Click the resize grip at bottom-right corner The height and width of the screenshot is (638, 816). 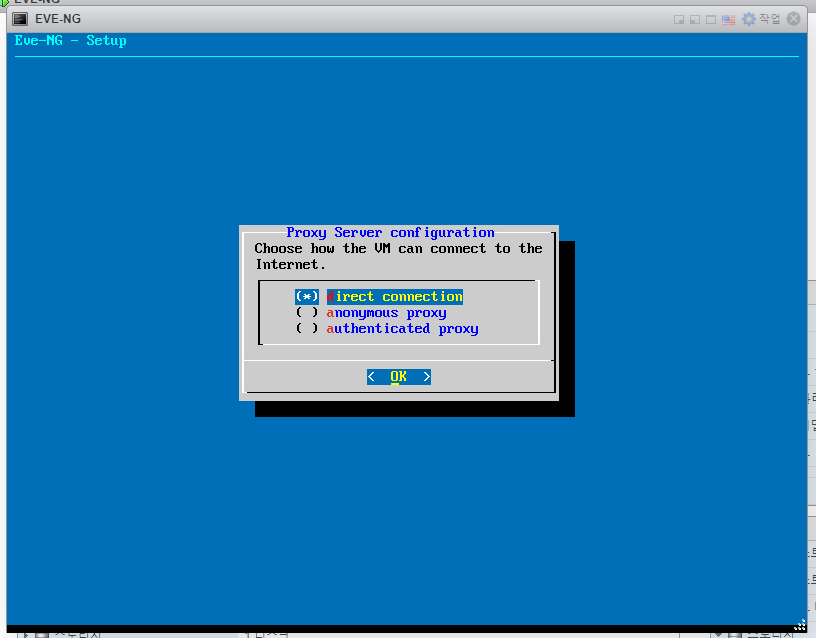coord(800,626)
